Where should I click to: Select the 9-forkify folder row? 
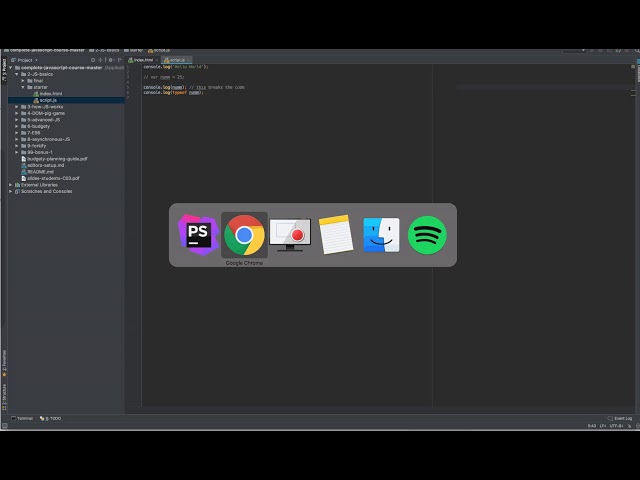[x=66, y=146]
